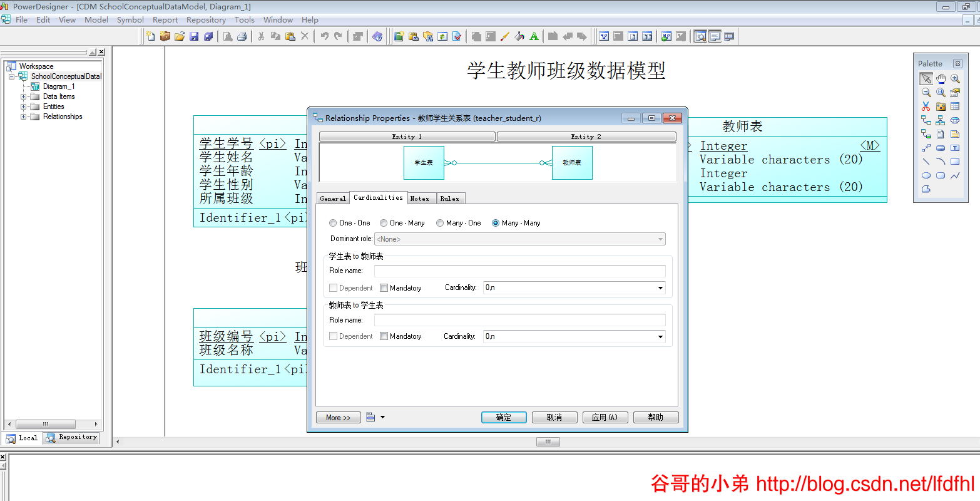Choose the Zoom Out tool in Palette
Viewport: 980px width, 501px height.
tap(926, 93)
